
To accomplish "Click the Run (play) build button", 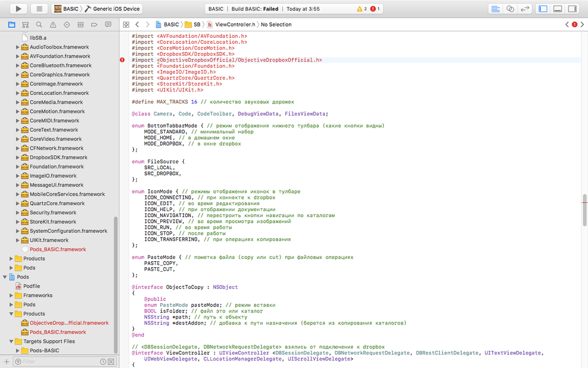I will click(x=19, y=9).
